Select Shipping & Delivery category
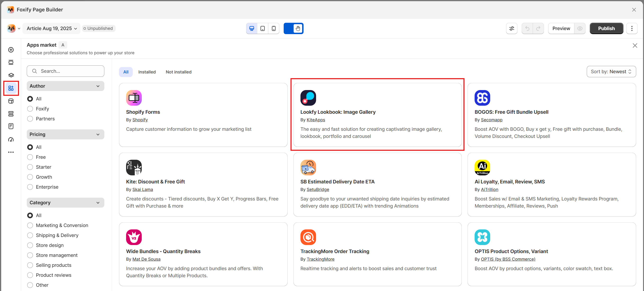This screenshot has height=291, width=644. pos(30,235)
